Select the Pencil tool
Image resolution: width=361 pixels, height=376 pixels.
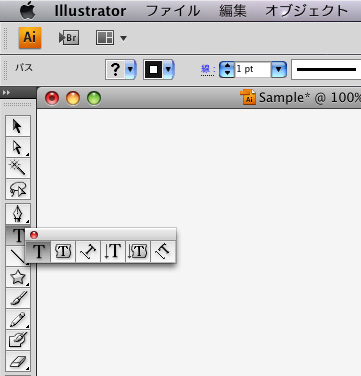pos(18,319)
